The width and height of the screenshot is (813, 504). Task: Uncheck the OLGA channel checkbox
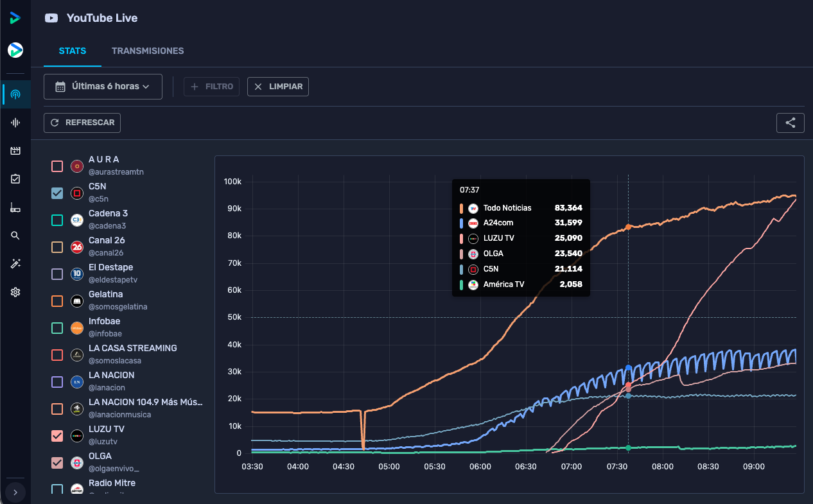point(57,463)
